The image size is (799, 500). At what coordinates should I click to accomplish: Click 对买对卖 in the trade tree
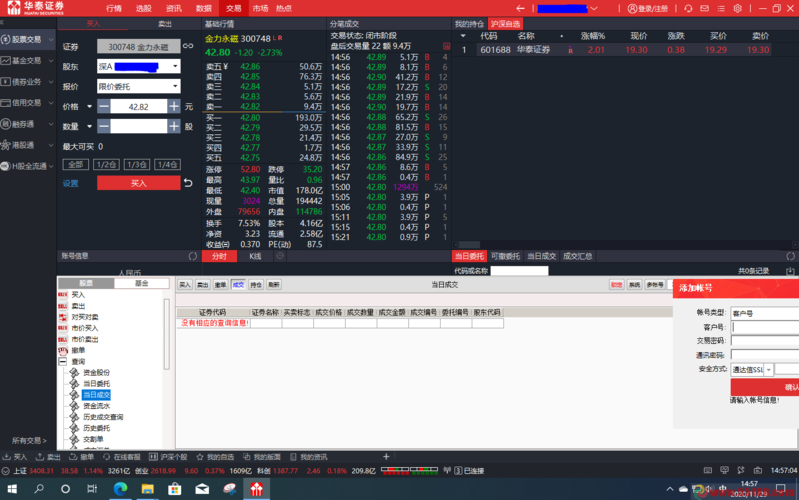(85, 317)
